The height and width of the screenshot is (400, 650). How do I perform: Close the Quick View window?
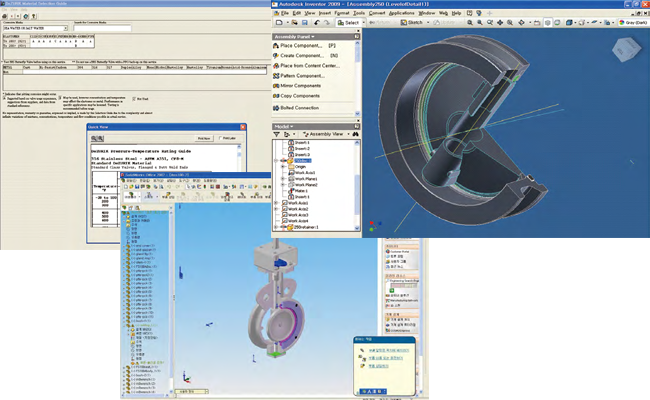click(243, 127)
